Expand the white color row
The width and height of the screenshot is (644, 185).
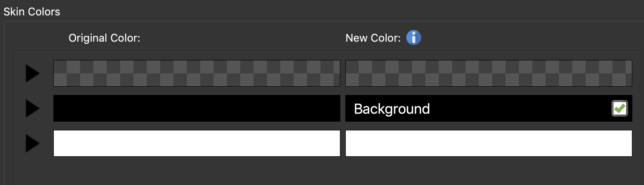(x=32, y=143)
